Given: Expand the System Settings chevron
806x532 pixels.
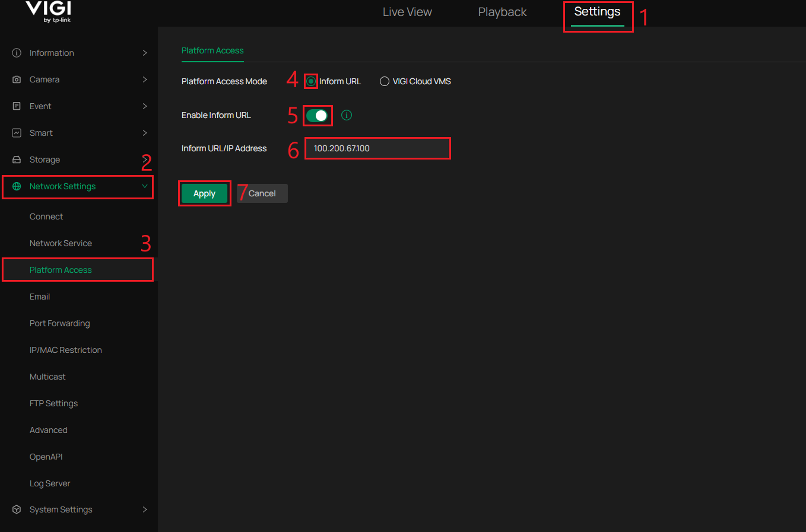Looking at the screenshot, I should (x=145, y=509).
